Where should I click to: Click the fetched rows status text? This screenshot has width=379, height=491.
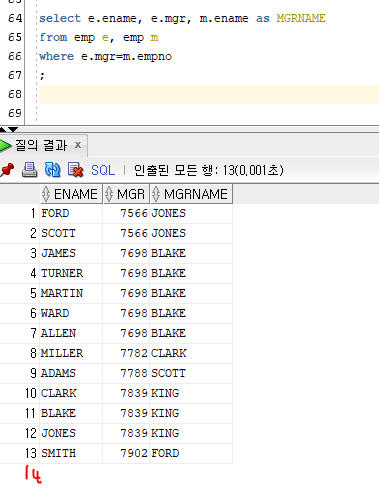pyautogui.click(x=209, y=170)
